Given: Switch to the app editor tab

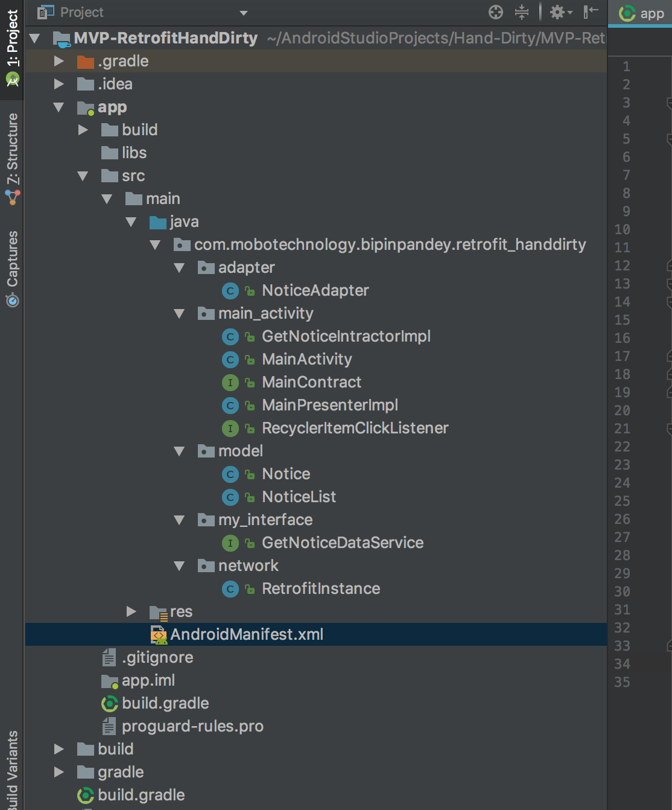Looking at the screenshot, I should pyautogui.click(x=642, y=13).
